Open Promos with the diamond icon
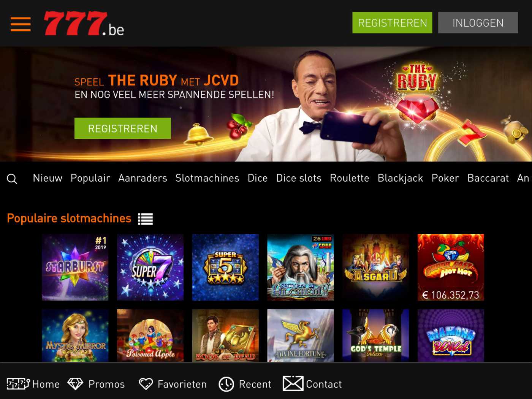 pyautogui.click(x=96, y=384)
